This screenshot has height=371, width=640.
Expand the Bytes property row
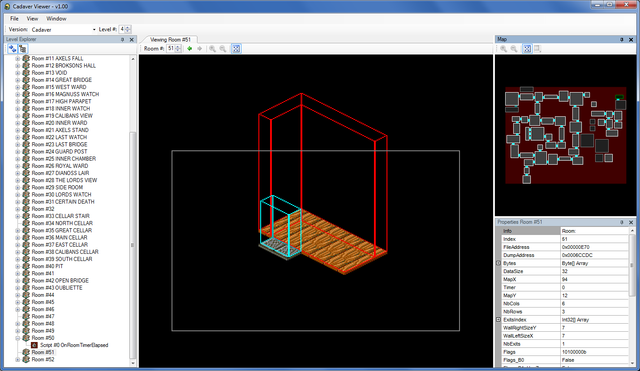coord(498,263)
